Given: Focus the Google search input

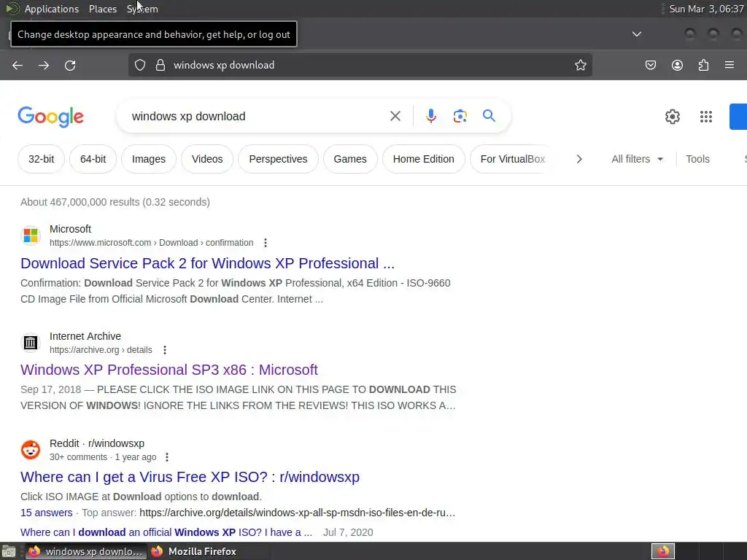Looking at the screenshot, I should click(258, 116).
